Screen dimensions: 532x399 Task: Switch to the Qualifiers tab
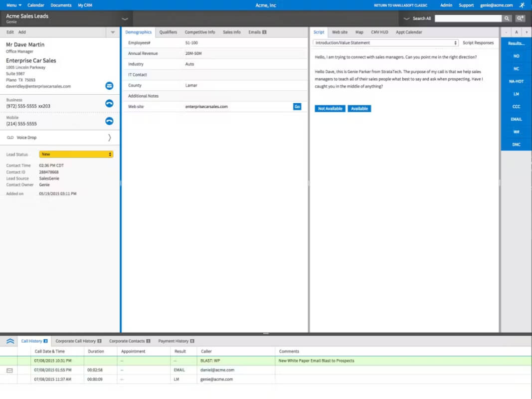coord(169,32)
